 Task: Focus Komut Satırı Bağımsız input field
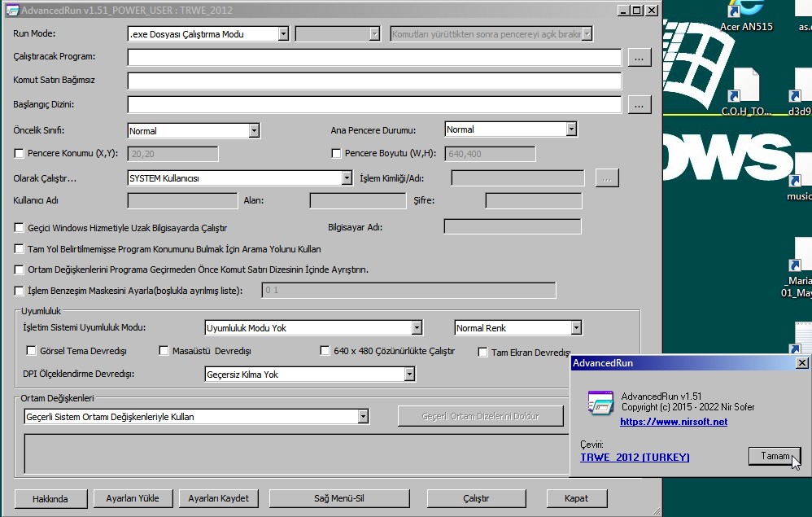point(374,81)
